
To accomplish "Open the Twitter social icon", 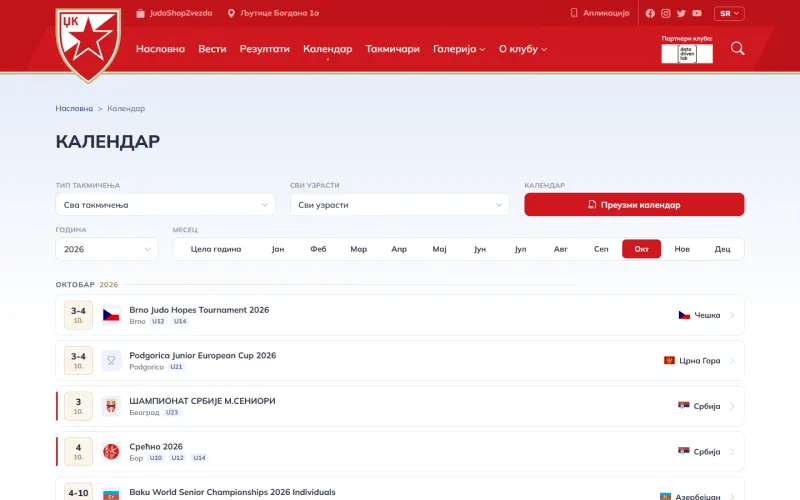I will coord(681,13).
